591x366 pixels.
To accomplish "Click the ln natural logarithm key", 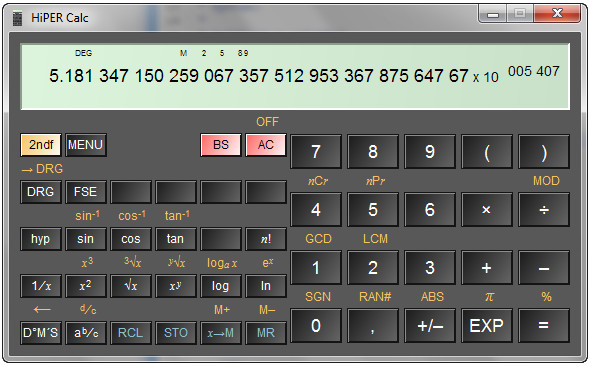I will [x=266, y=286].
